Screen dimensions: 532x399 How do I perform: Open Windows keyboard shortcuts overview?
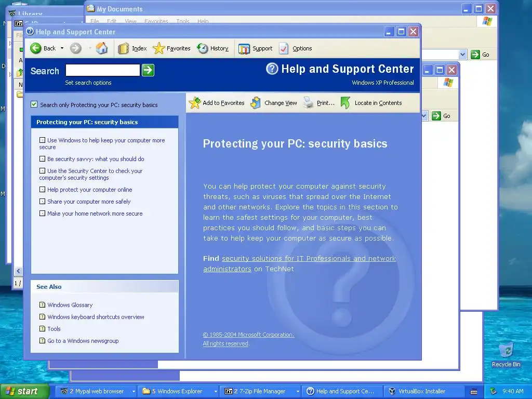(x=96, y=317)
